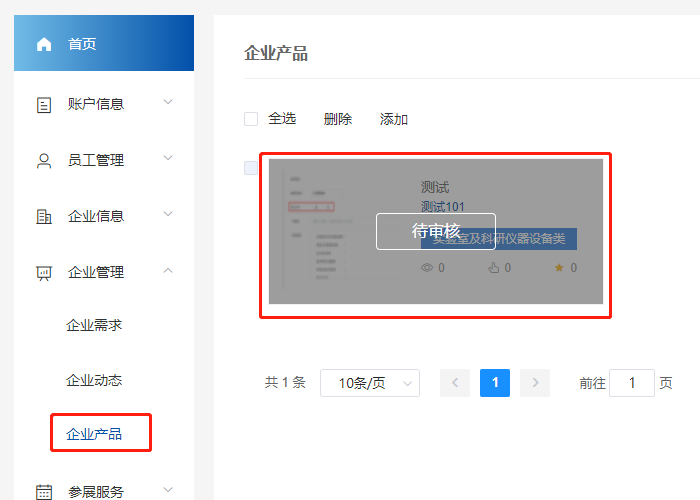Open the 10条/页 page size dropdown
Viewport: 700px width, 500px height.
pyautogui.click(x=369, y=383)
